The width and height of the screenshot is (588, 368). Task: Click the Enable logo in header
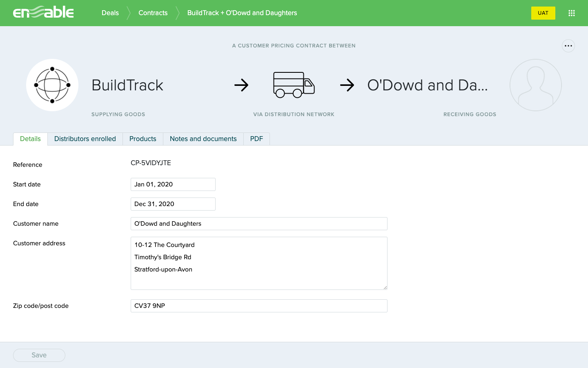[43, 13]
